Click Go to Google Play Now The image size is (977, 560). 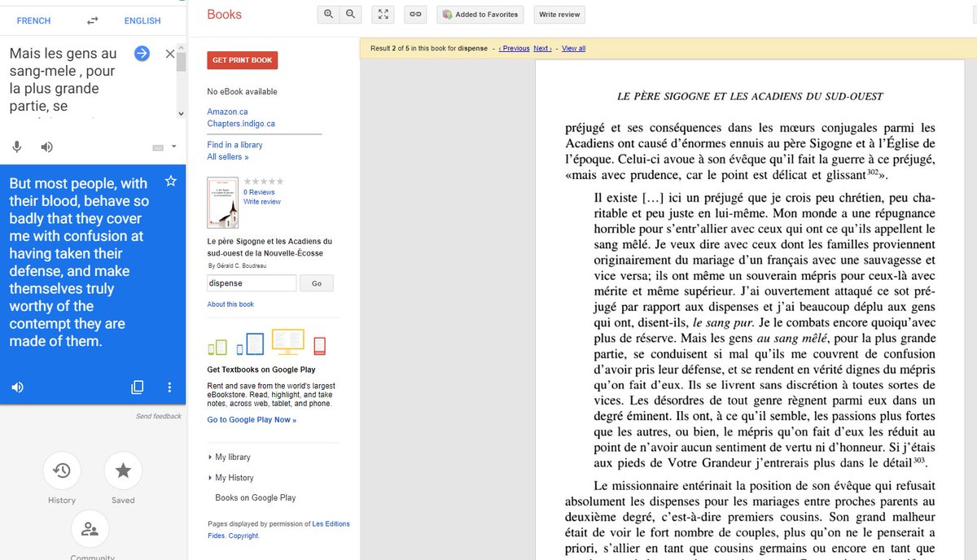(252, 420)
